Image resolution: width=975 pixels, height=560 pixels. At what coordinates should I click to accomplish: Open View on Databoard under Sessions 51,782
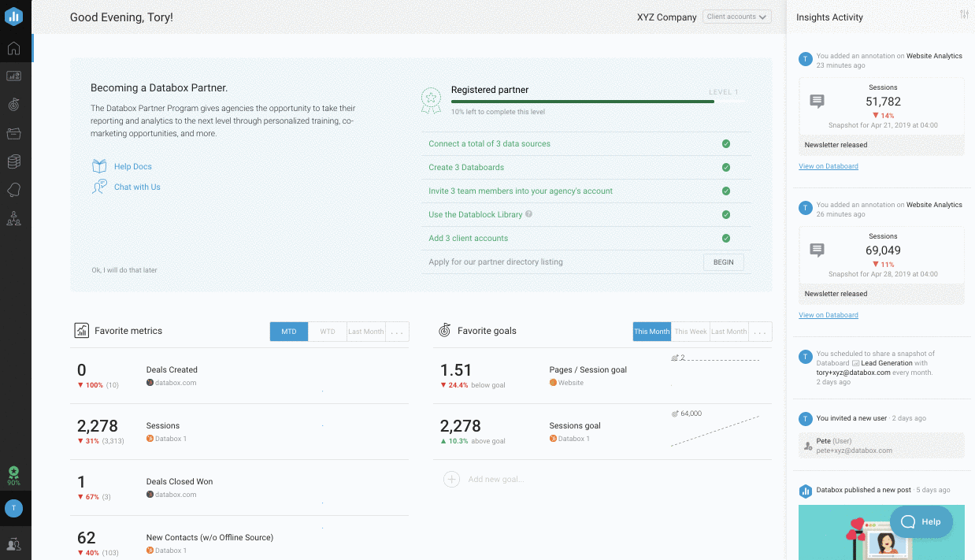click(x=829, y=166)
